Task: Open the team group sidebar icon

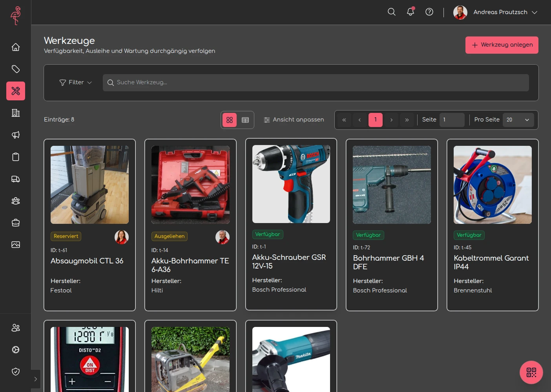Action: click(x=16, y=201)
